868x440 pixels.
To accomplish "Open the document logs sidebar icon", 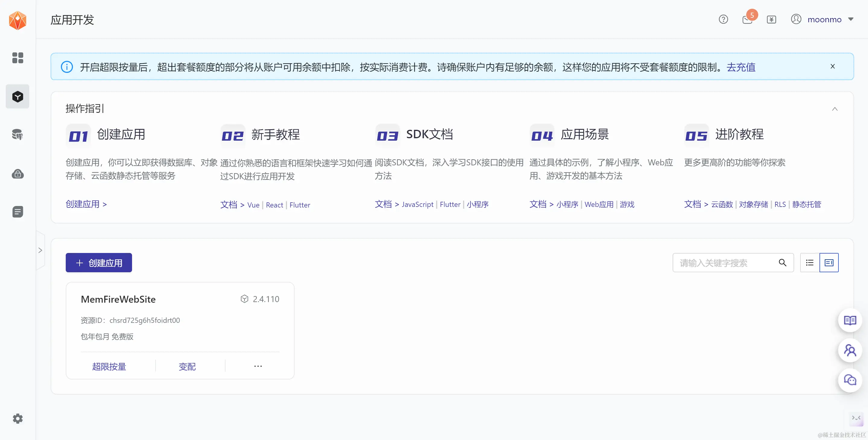I will (17, 212).
